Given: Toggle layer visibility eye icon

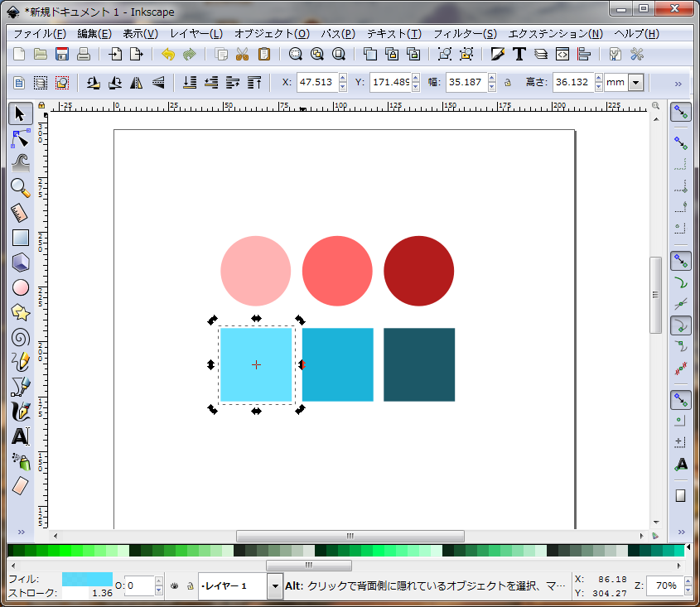Looking at the screenshot, I should tap(175, 586).
